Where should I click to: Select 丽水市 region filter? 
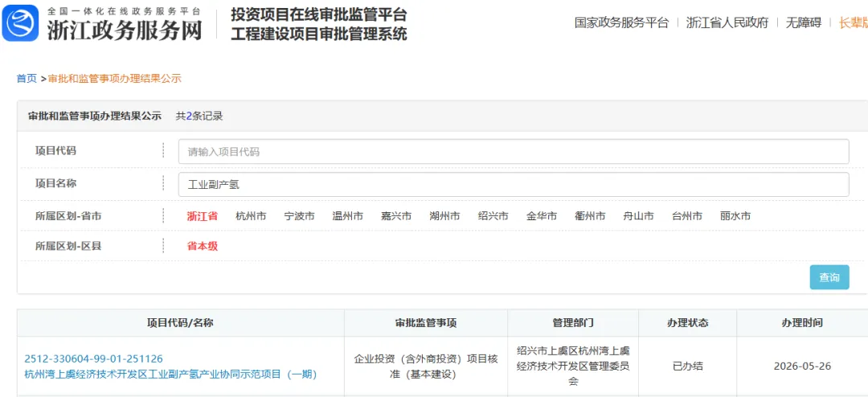click(x=735, y=216)
